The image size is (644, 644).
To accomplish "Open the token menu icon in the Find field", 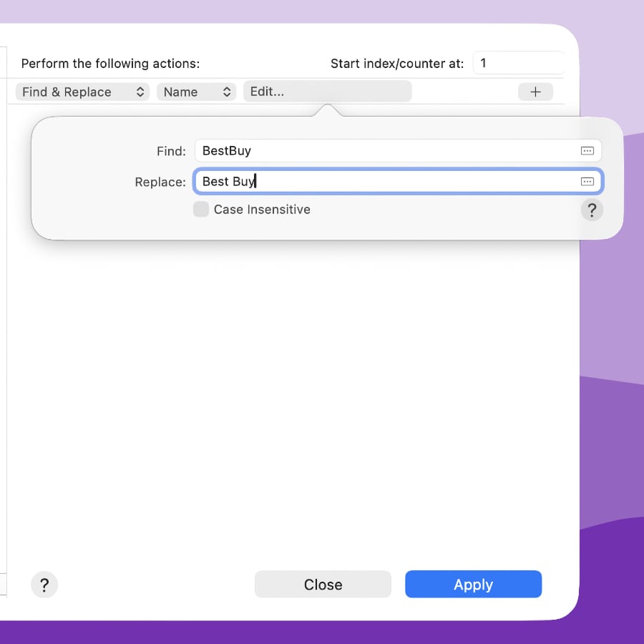I will click(x=587, y=151).
